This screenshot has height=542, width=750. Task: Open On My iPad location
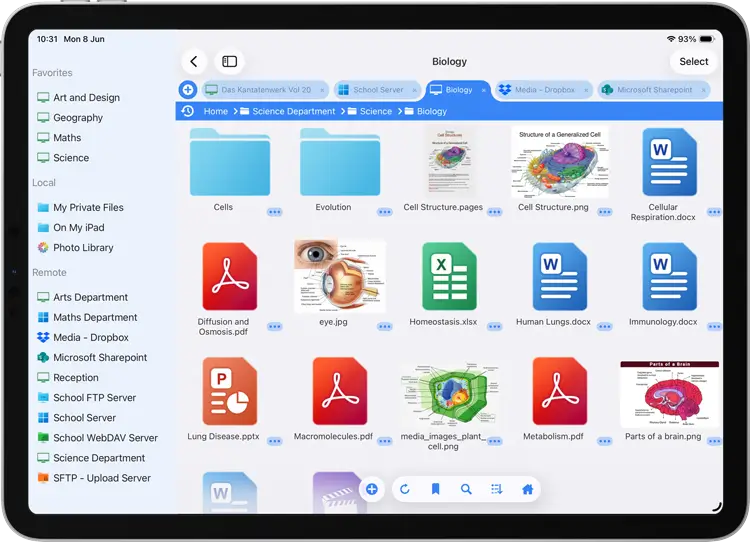click(71, 228)
